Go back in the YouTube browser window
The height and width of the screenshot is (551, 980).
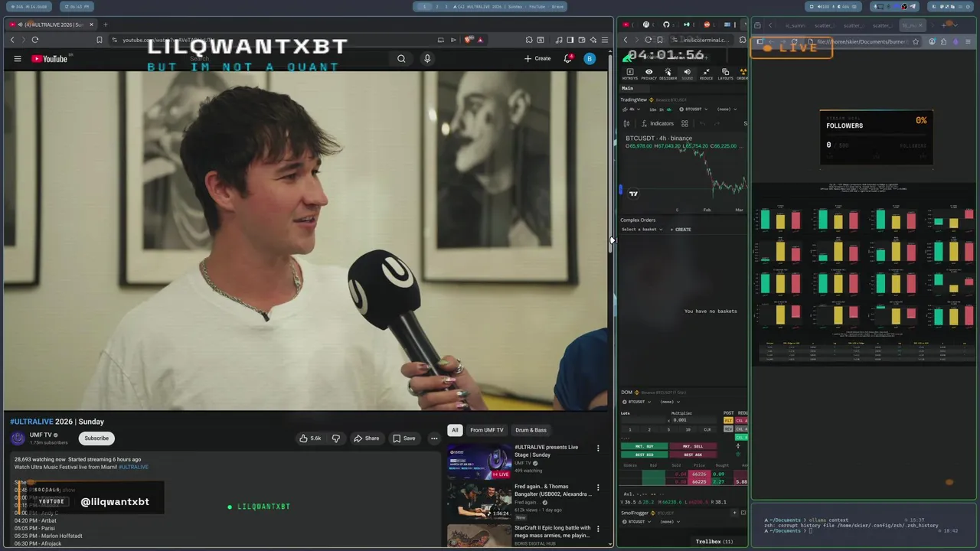12,40
